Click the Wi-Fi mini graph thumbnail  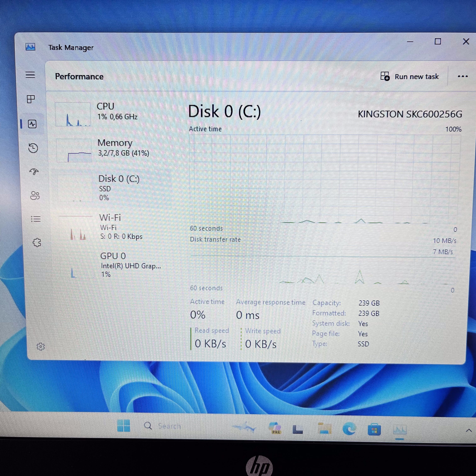[x=76, y=228]
